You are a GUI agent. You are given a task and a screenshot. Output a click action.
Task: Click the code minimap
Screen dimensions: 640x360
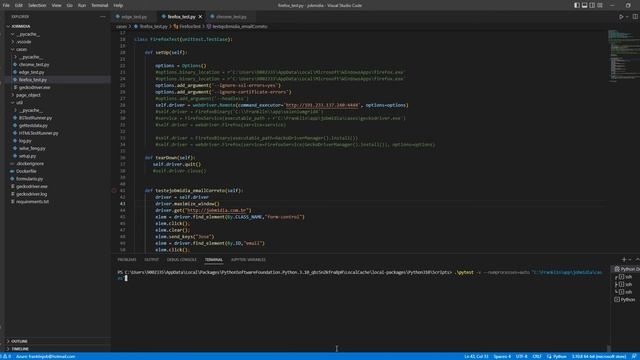tap(624, 55)
